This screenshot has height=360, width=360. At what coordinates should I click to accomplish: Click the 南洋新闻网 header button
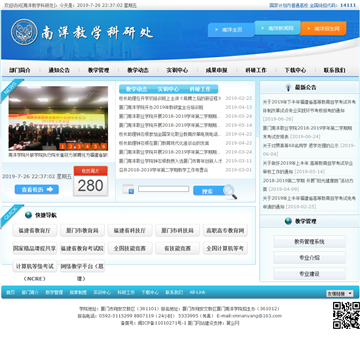coord(277,28)
